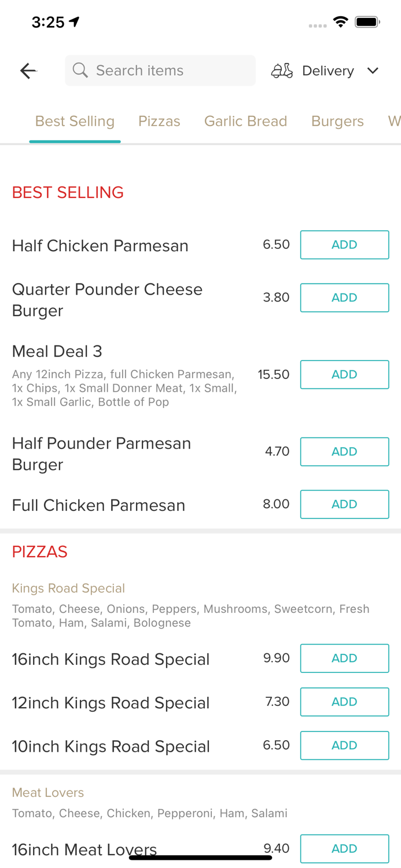401x868 pixels.
Task: Add Half Chicken Parmesan to order
Action: [344, 245]
